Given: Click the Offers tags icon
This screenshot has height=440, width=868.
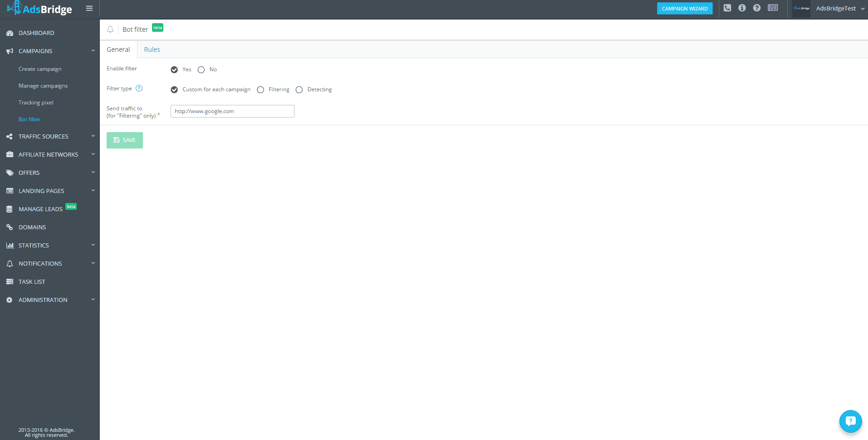Looking at the screenshot, I should (x=10, y=173).
